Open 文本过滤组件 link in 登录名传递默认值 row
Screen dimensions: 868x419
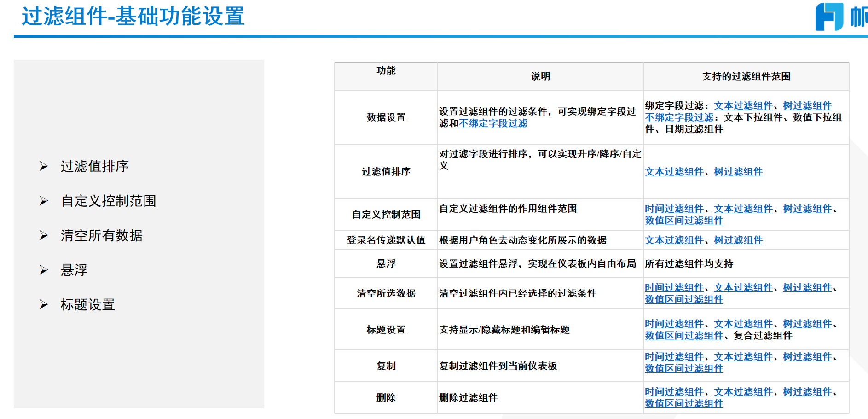pyautogui.click(x=674, y=240)
